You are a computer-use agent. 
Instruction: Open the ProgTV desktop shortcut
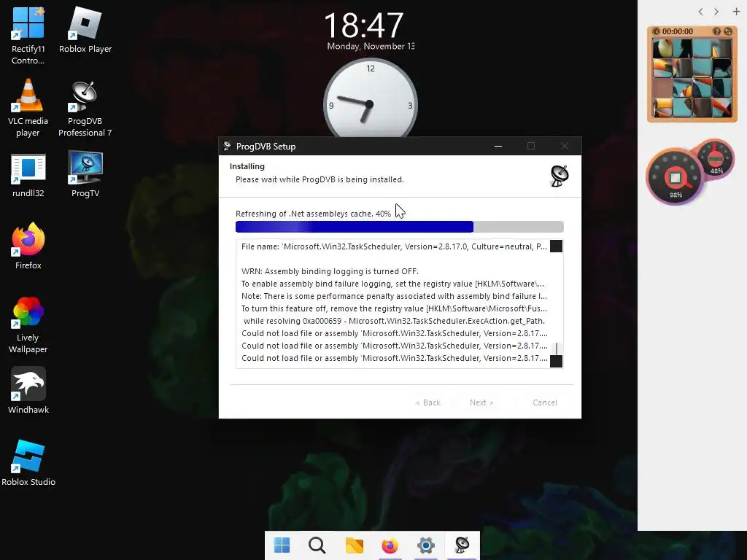tap(85, 174)
